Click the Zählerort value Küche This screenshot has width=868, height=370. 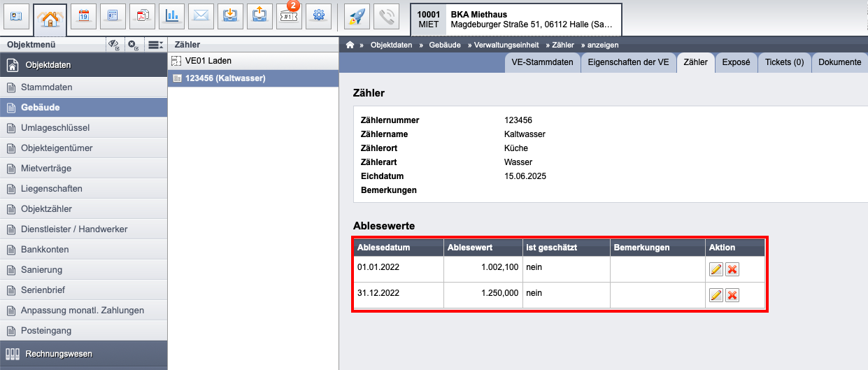516,148
